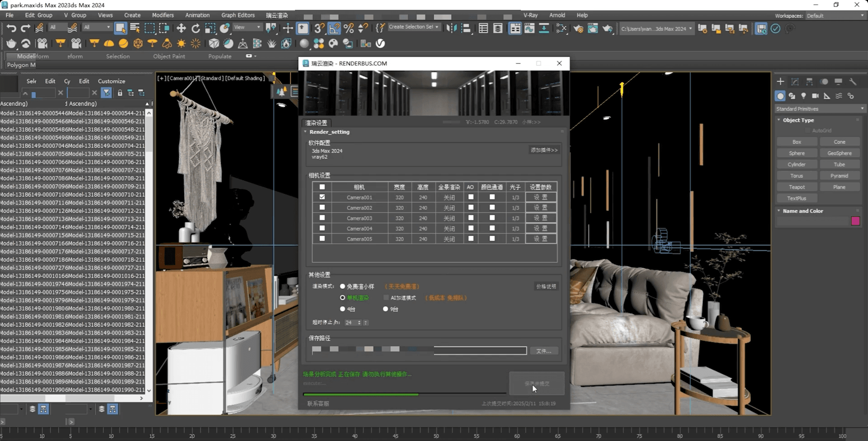This screenshot has height=441, width=868.
Task: Open the Curve Editor toolbar icon
Action: (x=529, y=28)
